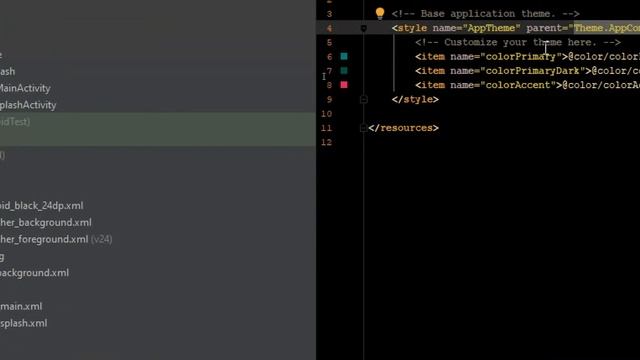Viewport: 640px width, 360px height.
Task: Select the highlighted androidTest row
Action: click(158, 122)
